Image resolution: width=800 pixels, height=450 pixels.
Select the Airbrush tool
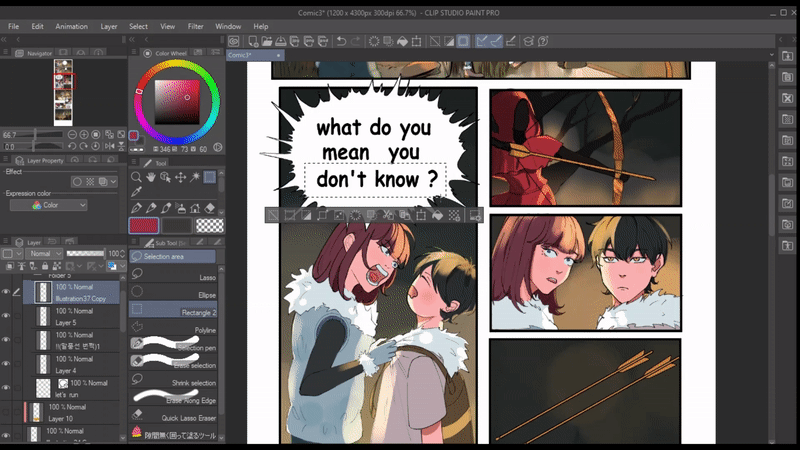(x=181, y=208)
